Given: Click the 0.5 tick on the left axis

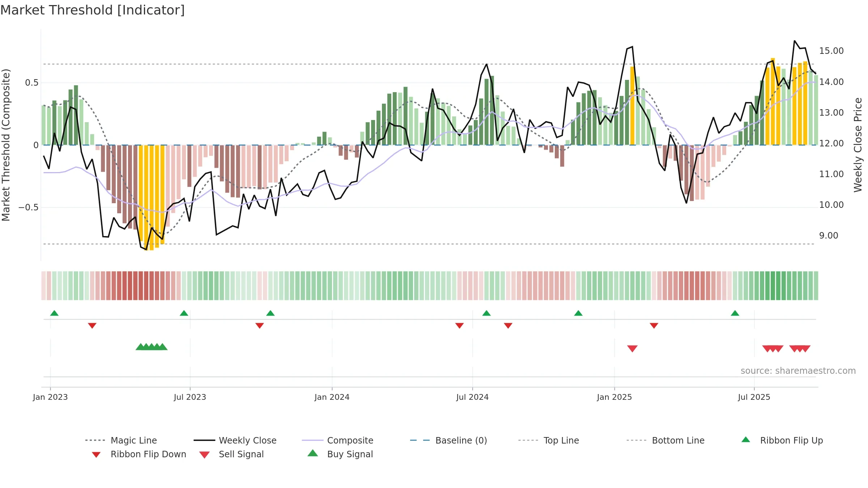Looking at the screenshot, I should [x=31, y=83].
